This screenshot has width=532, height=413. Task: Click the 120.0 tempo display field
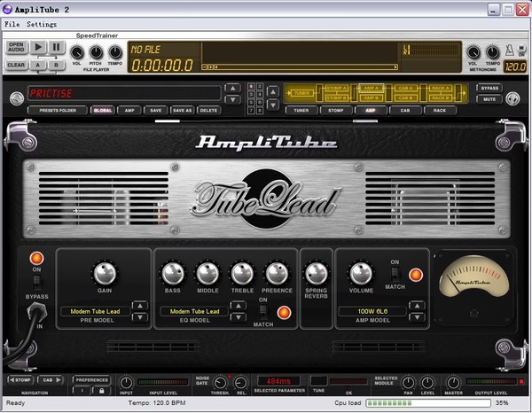point(514,66)
